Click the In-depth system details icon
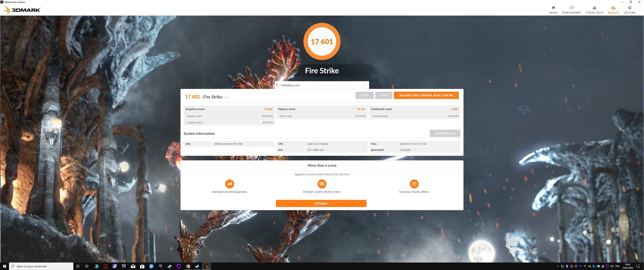 (x=322, y=184)
